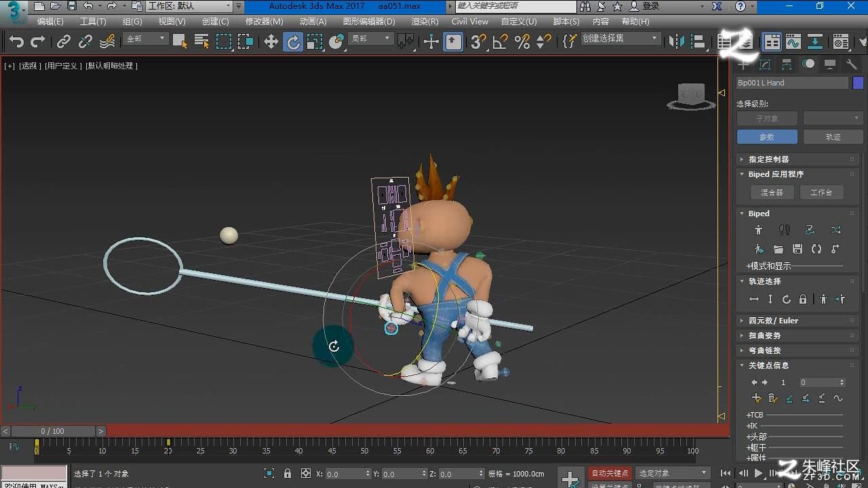The image size is (868, 488).
Task: Toggle the selection lock padlock
Action: [x=288, y=474]
